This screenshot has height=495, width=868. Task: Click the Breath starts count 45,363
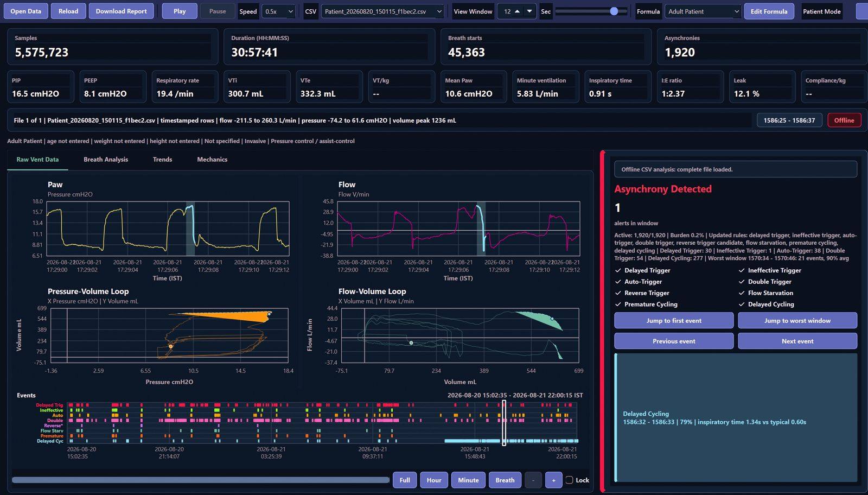point(467,53)
